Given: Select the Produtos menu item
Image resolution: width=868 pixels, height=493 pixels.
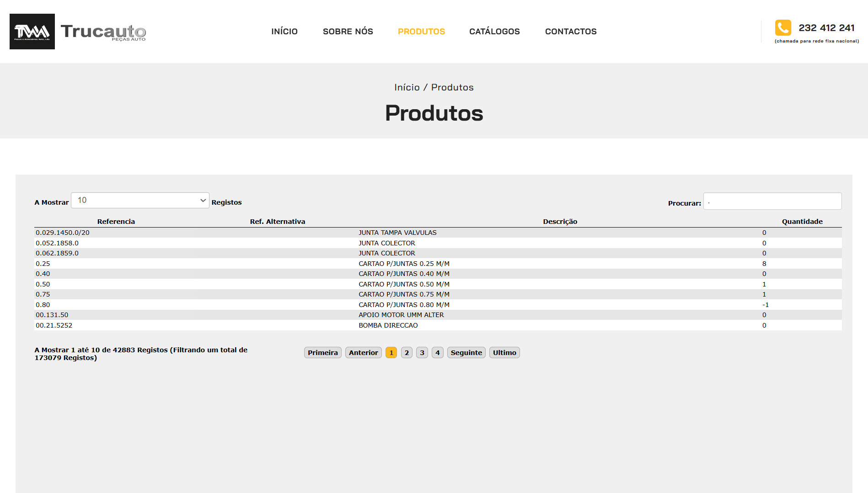Looking at the screenshot, I should coord(421,32).
